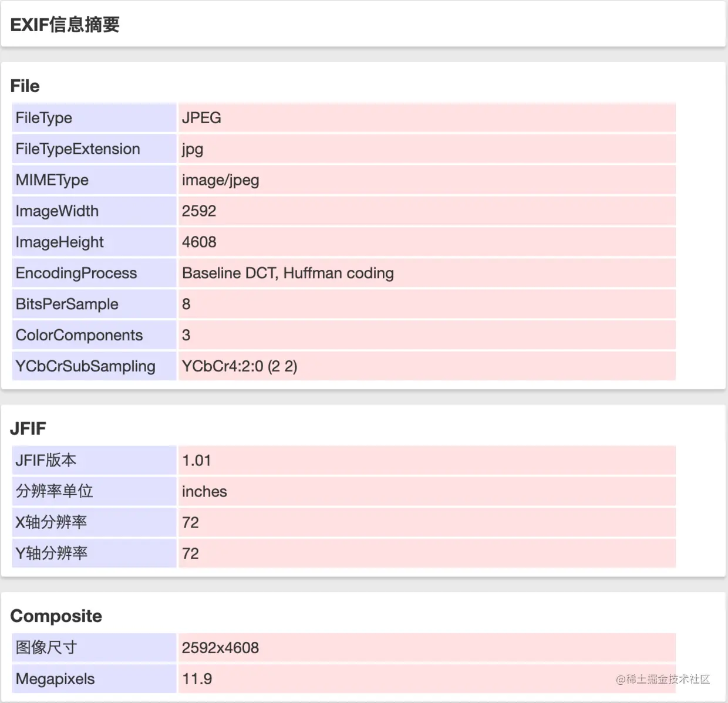Select the image/jpeg MIMEType value
This screenshot has width=728, height=703.
point(221,180)
